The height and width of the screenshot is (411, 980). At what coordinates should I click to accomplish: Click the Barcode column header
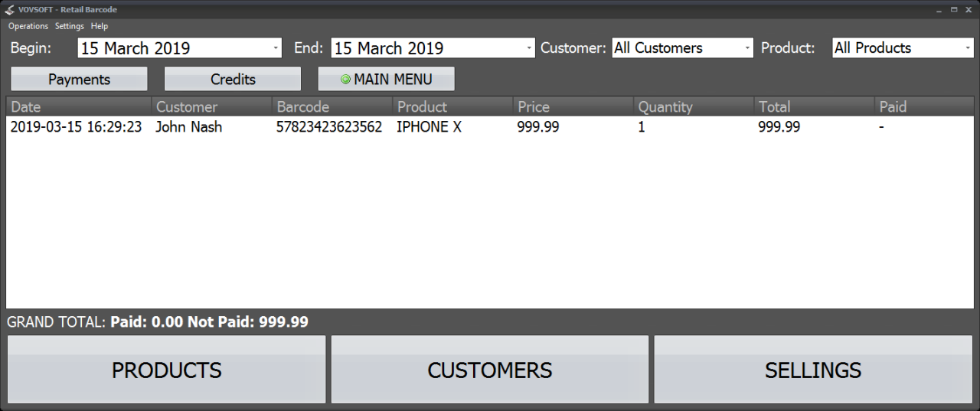(332, 107)
